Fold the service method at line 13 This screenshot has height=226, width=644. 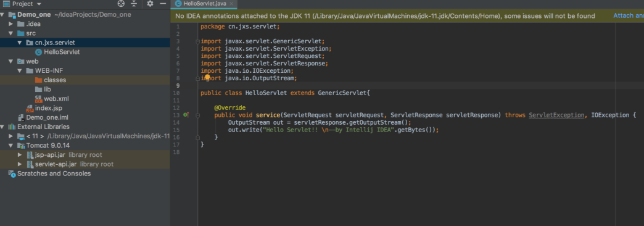(x=197, y=115)
